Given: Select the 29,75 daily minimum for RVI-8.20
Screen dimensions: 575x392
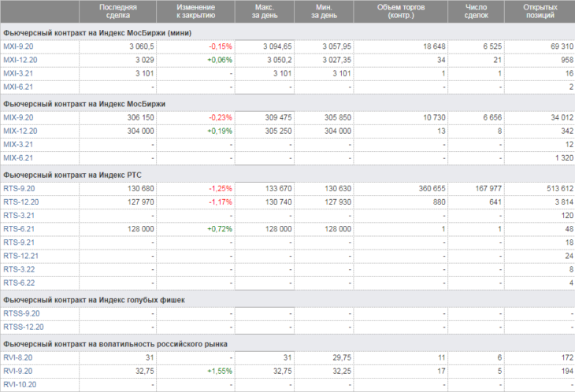Looking at the screenshot, I should [x=342, y=357].
